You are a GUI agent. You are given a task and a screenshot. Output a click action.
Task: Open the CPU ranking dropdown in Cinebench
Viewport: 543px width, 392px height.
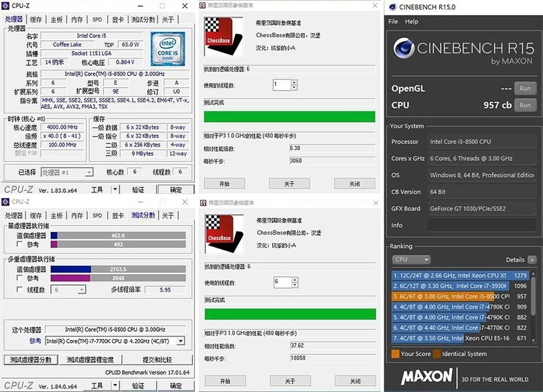coord(411,259)
